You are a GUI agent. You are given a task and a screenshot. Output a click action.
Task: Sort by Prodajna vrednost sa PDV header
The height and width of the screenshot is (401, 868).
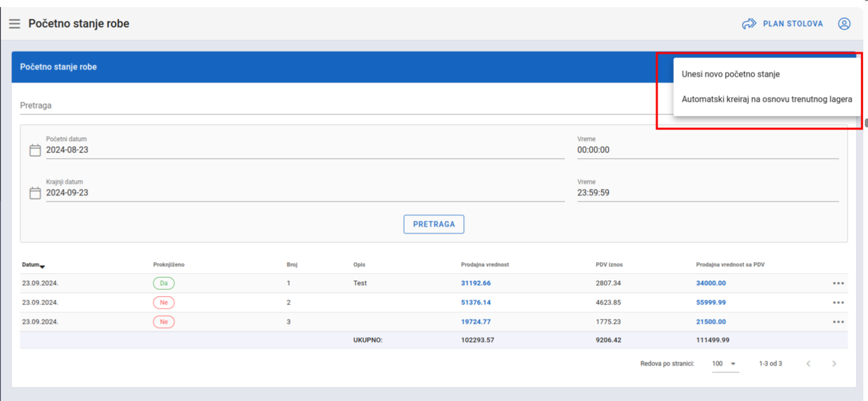[730, 265]
